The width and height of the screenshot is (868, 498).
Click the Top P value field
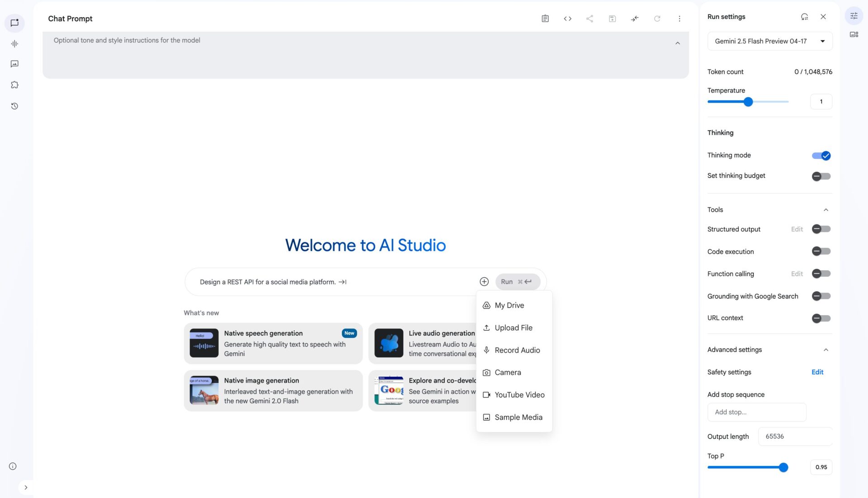pos(821,467)
